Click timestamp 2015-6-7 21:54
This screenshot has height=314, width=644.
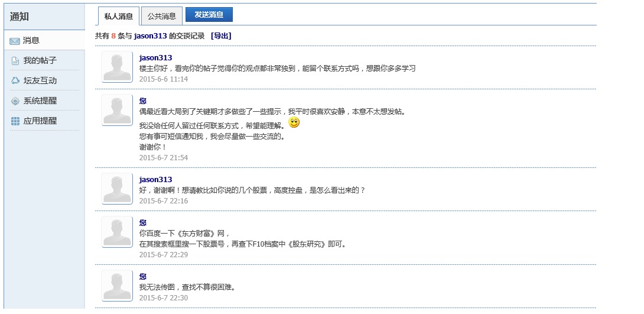[164, 157]
